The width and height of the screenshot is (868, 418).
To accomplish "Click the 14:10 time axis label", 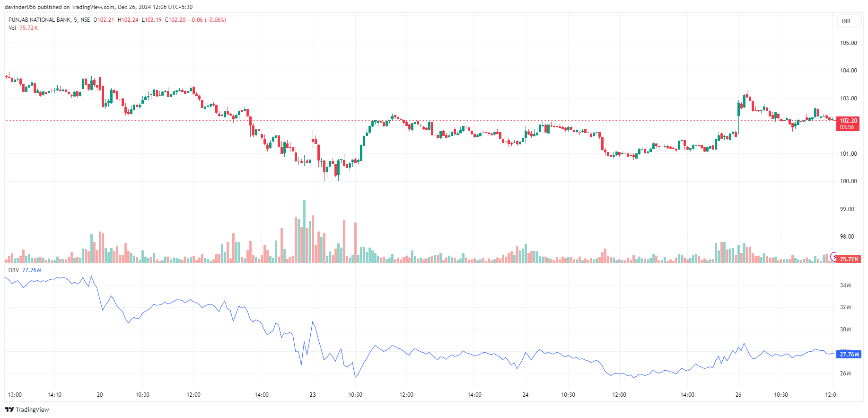I will [x=54, y=395].
